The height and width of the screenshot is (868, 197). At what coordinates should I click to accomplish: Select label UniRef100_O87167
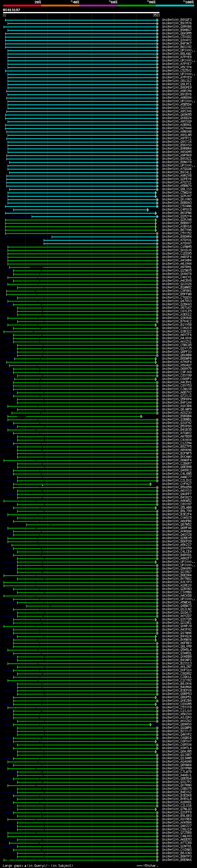coord(177,308)
